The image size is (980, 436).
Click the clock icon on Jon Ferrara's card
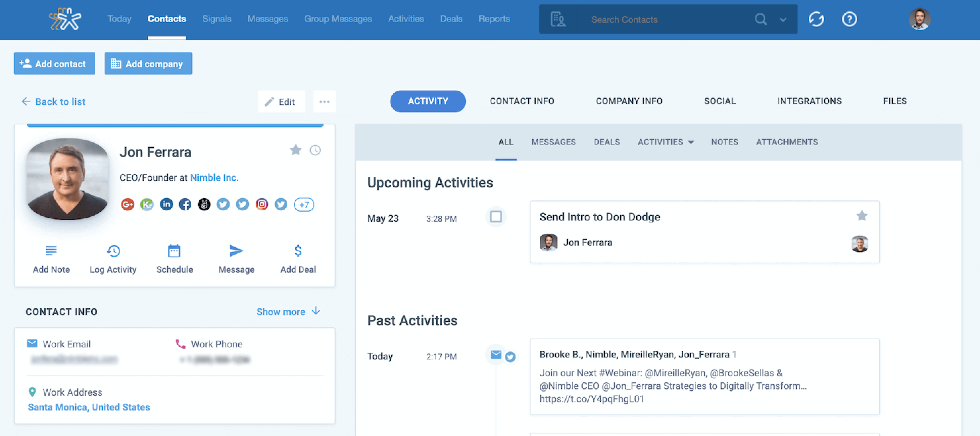click(315, 150)
